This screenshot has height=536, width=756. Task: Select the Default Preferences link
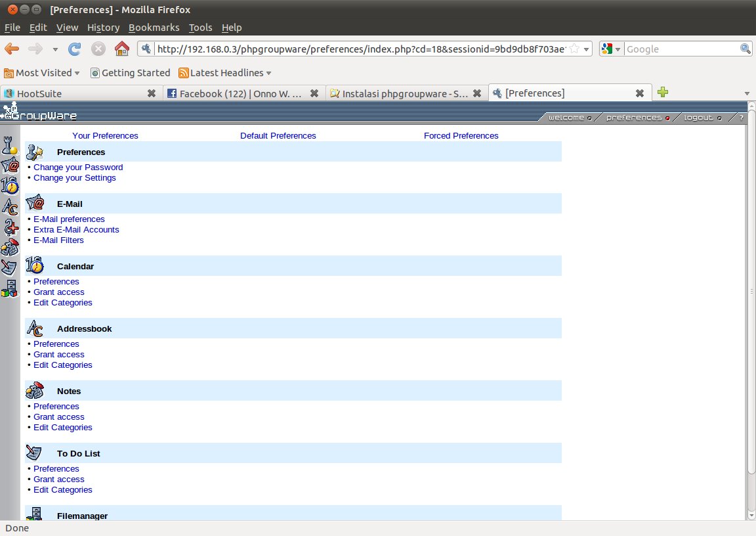[278, 135]
